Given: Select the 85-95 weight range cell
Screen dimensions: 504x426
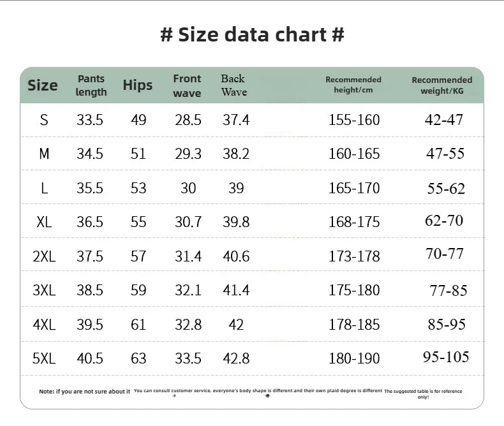Looking at the screenshot, I should click(x=447, y=325).
